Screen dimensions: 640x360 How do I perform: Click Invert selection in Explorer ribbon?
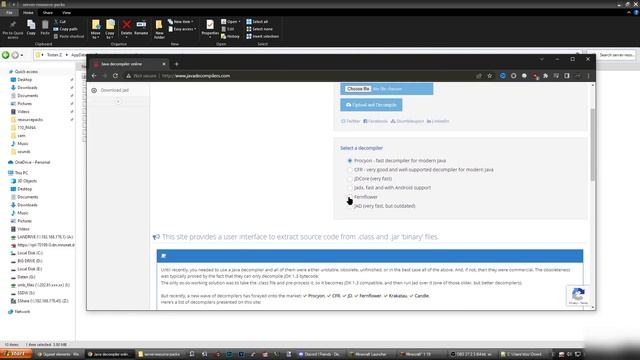click(x=262, y=36)
